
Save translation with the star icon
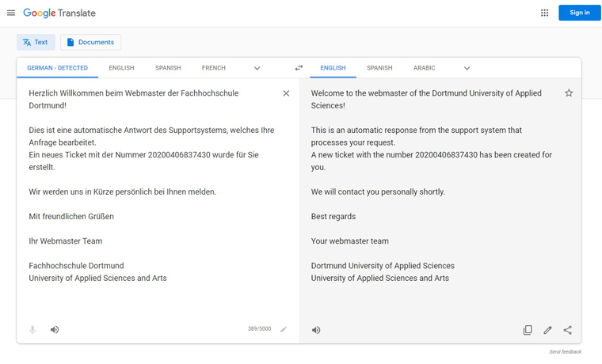[569, 93]
